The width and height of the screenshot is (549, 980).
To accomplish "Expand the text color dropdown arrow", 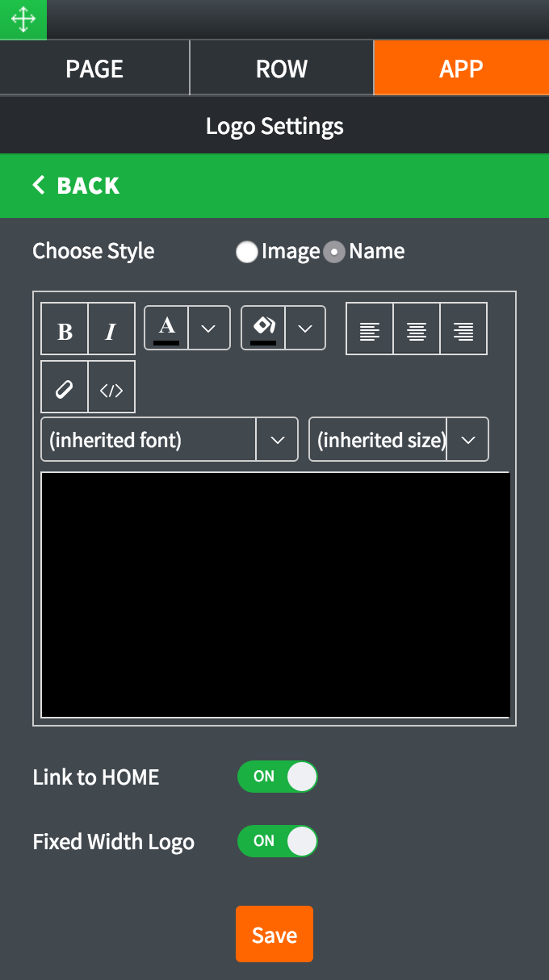I will (x=209, y=328).
